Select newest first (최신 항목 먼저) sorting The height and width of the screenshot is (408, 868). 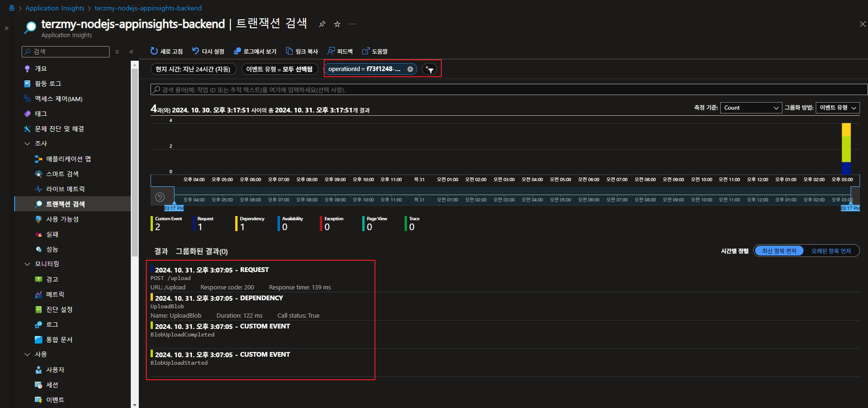tap(779, 251)
